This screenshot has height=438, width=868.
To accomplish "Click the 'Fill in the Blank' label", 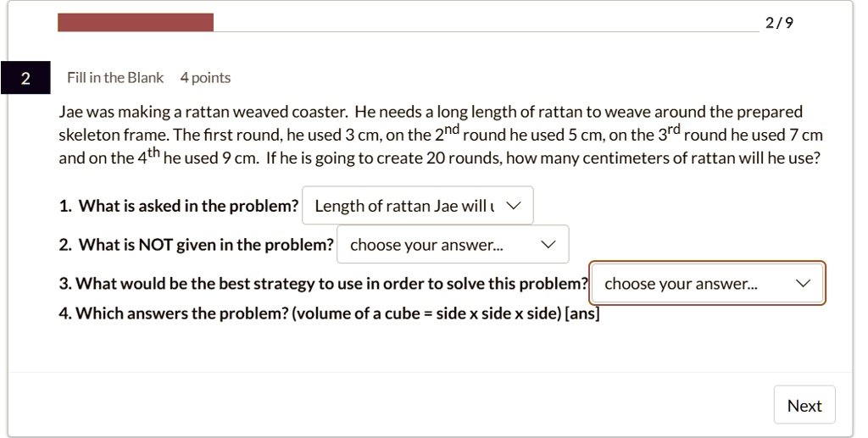I will [115, 77].
